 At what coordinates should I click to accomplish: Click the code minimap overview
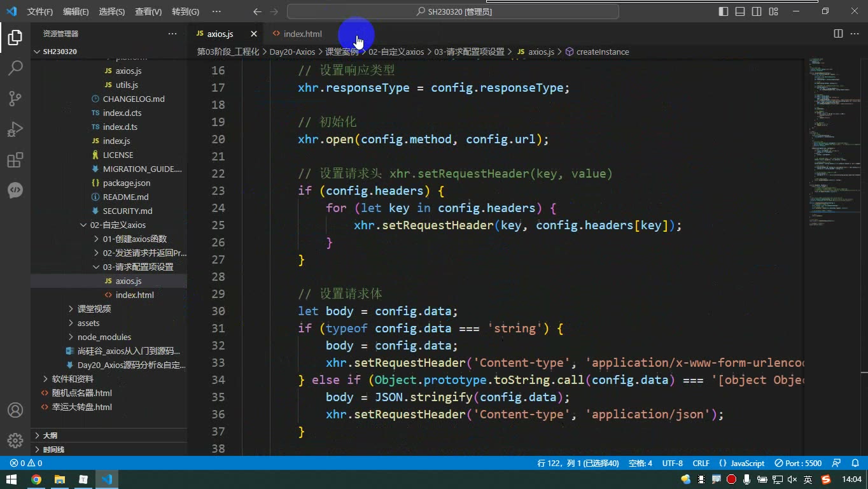tap(834, 143)
